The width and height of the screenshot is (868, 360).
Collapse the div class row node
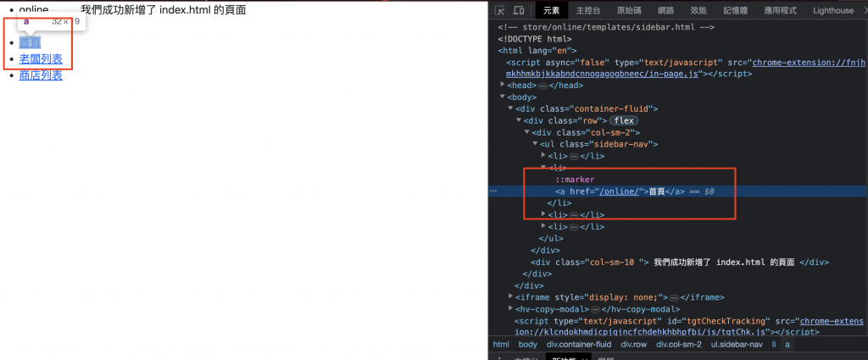pos(520,120)
